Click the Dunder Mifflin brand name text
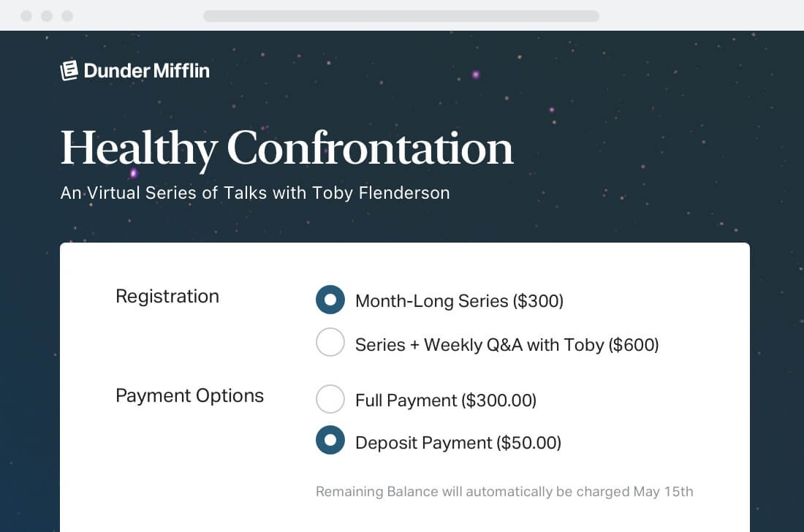804x532 pixels. coord(146,70)
